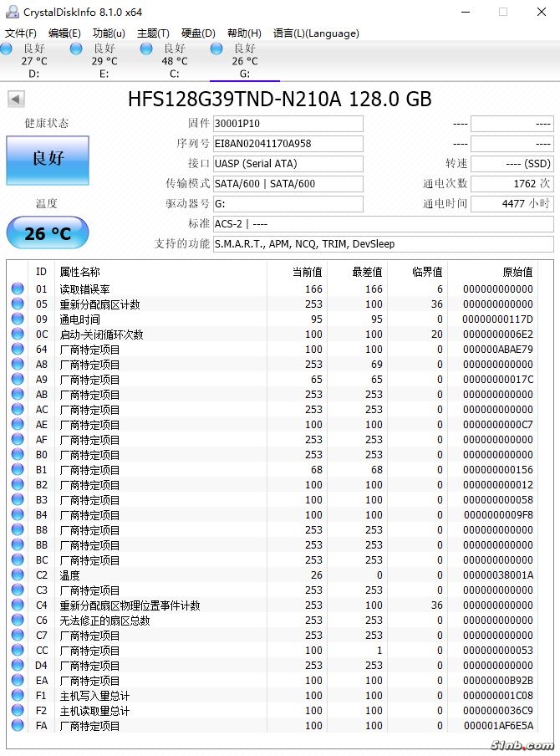Click status orb for attribute 05

(18, 304)
